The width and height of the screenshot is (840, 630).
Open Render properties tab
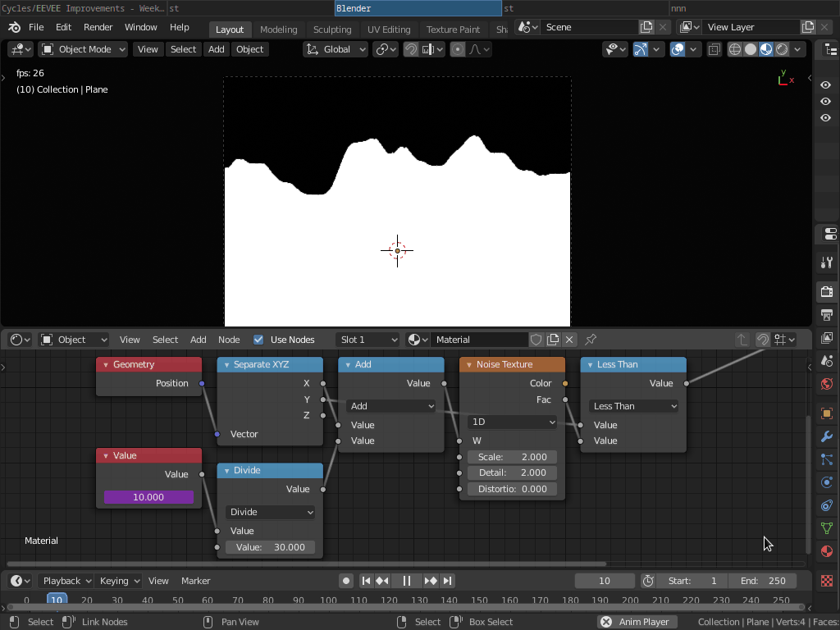[827, 292]
